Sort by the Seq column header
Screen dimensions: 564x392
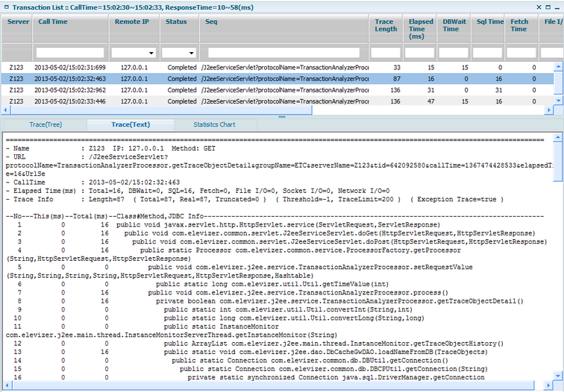point(283,29)
